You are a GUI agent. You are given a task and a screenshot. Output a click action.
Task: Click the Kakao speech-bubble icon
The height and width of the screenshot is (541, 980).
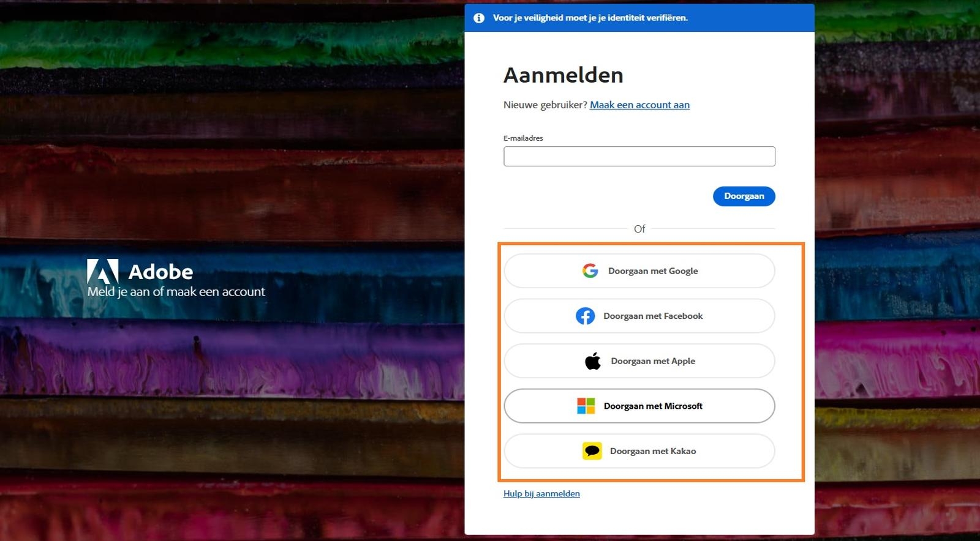tap(592, 451)
